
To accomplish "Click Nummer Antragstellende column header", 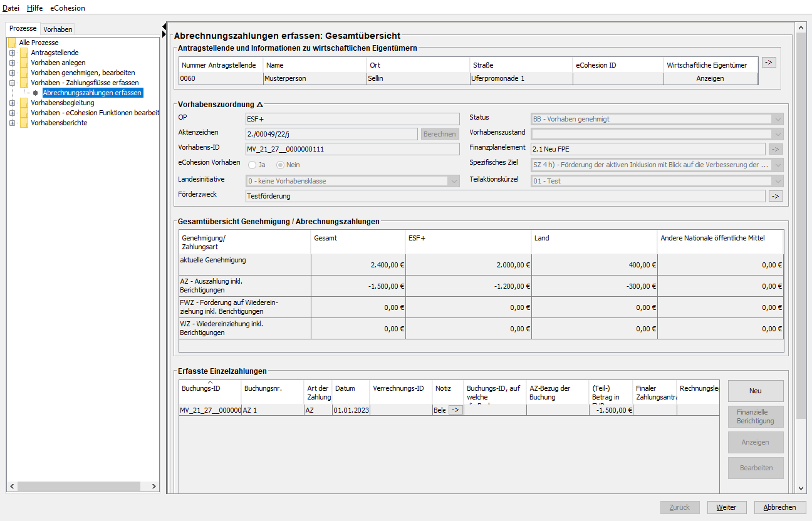I will coord(221,65).
